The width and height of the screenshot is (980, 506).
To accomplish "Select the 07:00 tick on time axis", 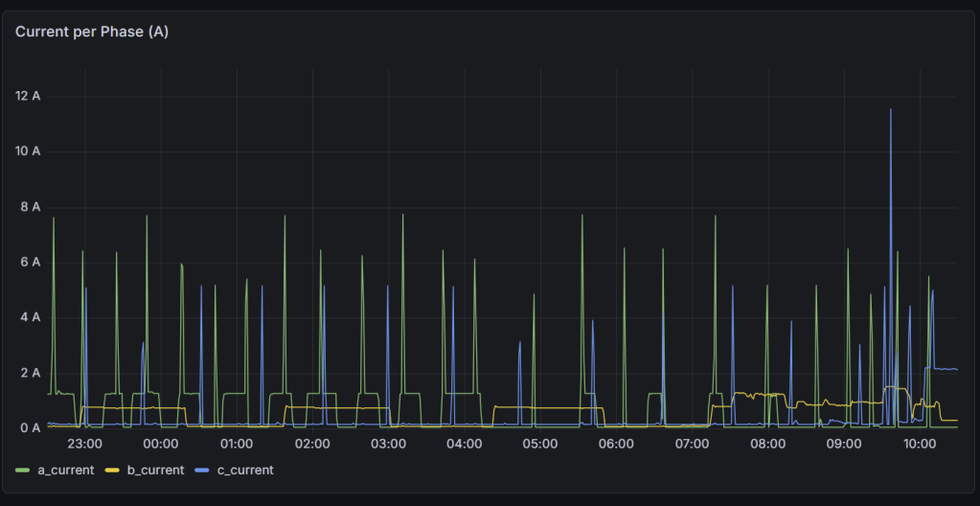I will (692, 445).
